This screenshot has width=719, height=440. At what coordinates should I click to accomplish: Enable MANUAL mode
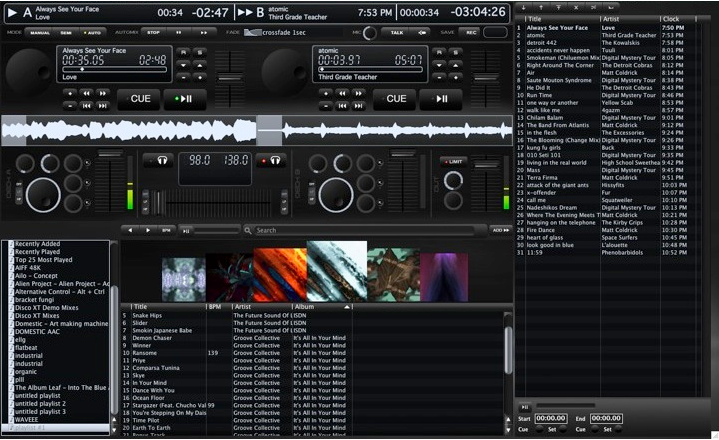click(x=41, y=32)
